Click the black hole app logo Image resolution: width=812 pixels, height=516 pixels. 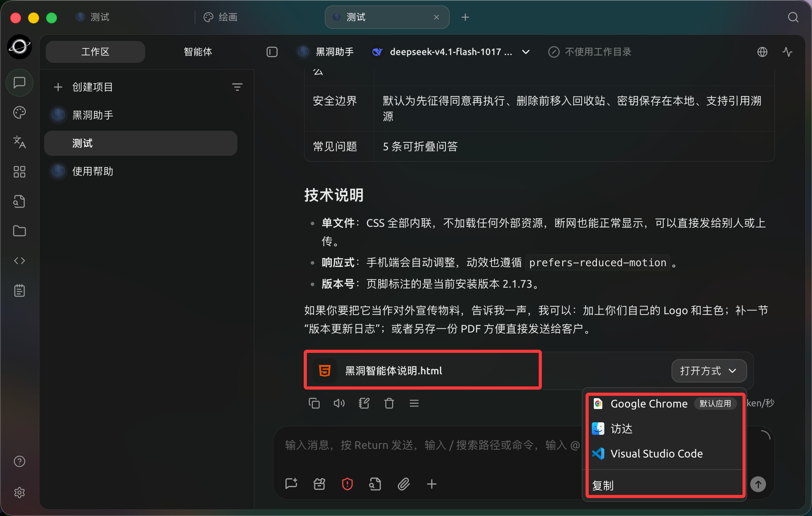click(20, 47)
